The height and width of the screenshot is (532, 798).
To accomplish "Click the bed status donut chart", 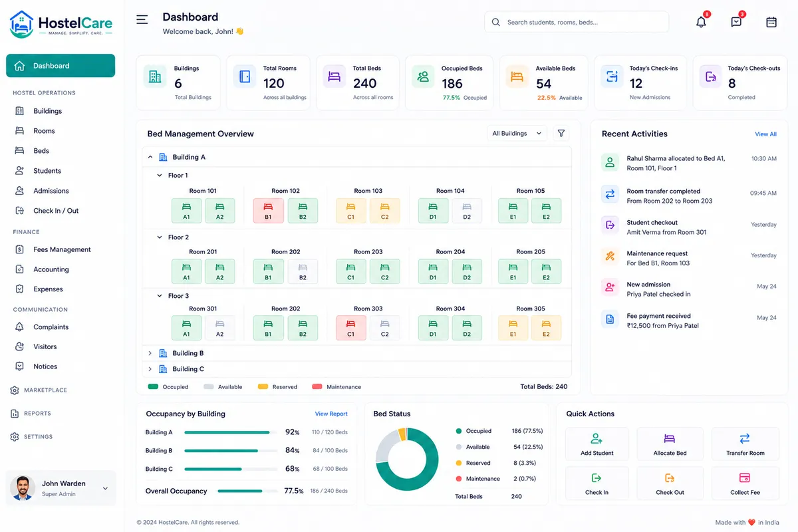I will click(x=407, y=459).
